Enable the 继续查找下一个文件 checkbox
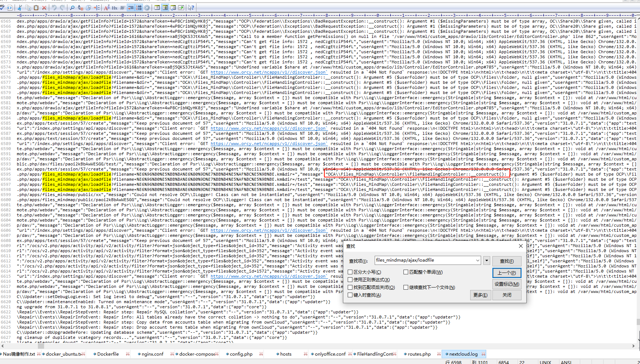Image resolution: width=640 pixels, height=364 pixels. [x=406, y=287]
